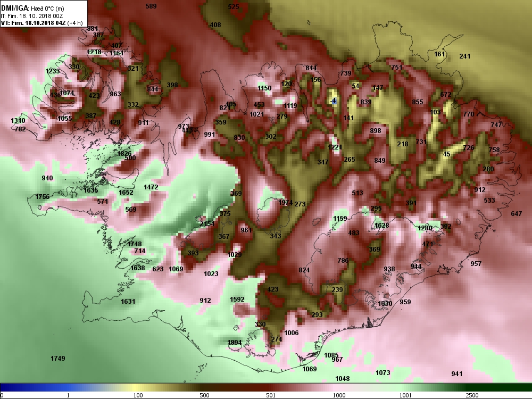The height and width of the screenshot is (399, 532).
Task: Click the 1974 height value
Action: click(x=285, y=202)
